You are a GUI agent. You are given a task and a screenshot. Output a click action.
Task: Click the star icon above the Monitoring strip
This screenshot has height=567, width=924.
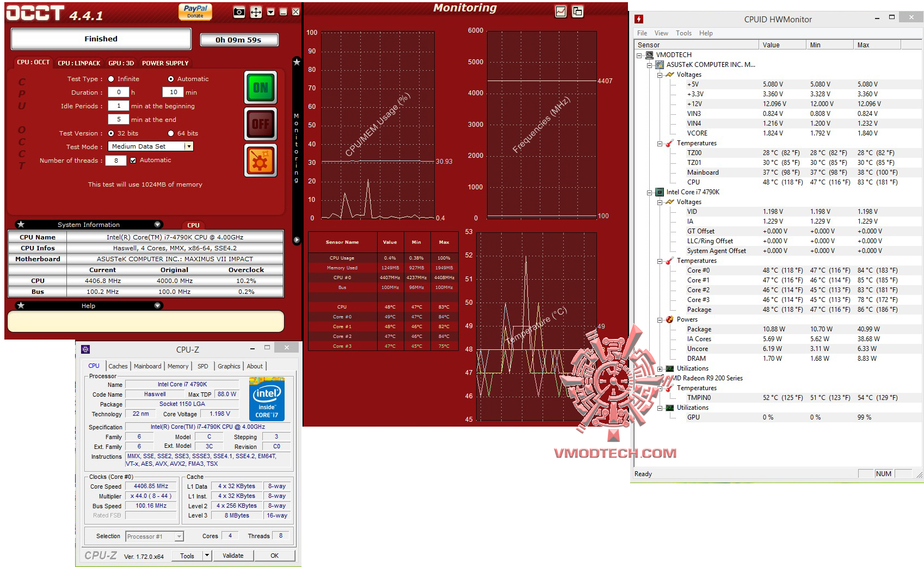tap(297, 62)
